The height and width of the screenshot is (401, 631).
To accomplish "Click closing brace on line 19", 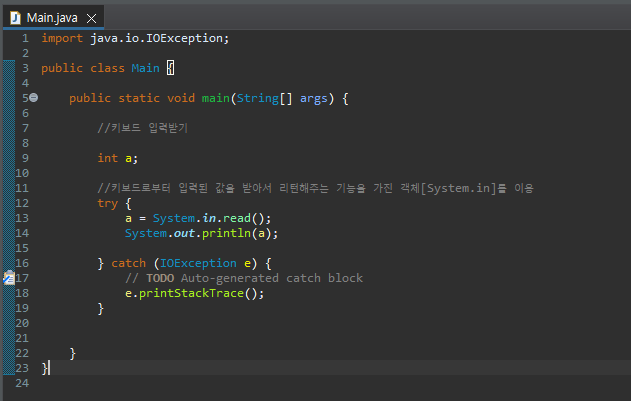I will (101, 308).
